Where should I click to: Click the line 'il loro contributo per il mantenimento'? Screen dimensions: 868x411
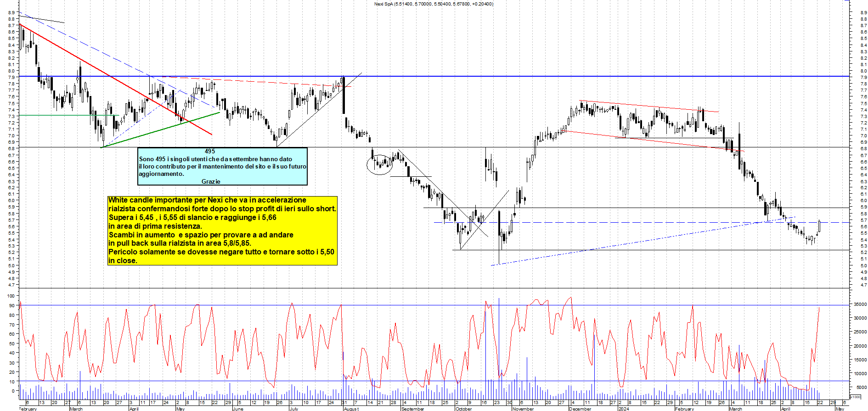point(222,166)
